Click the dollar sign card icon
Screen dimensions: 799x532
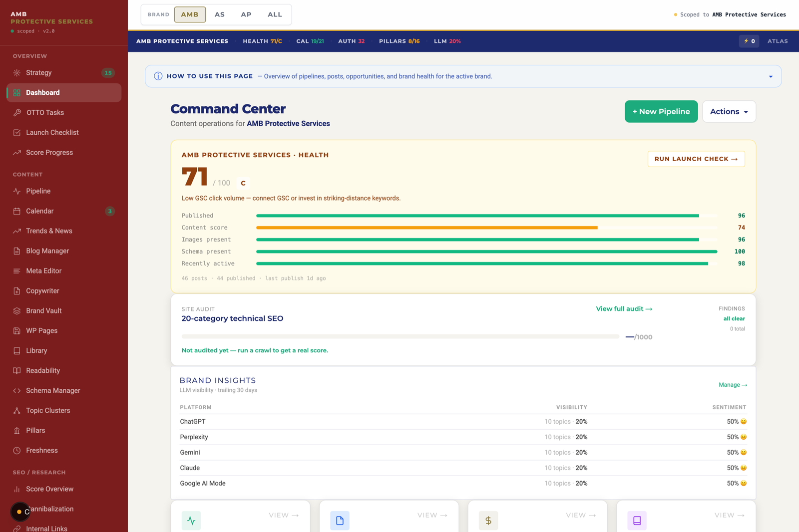pyautogui.click(x=488, y=521)
